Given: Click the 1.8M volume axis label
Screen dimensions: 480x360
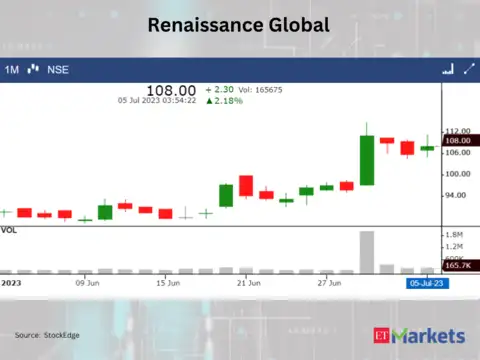Looking at the screenshot, I should (454, 235).
